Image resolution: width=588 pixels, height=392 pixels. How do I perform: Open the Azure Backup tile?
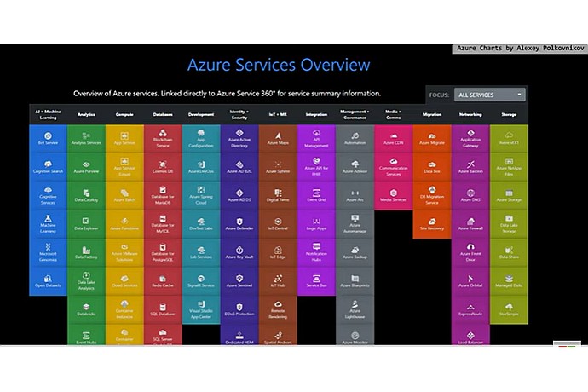point(355,253)
